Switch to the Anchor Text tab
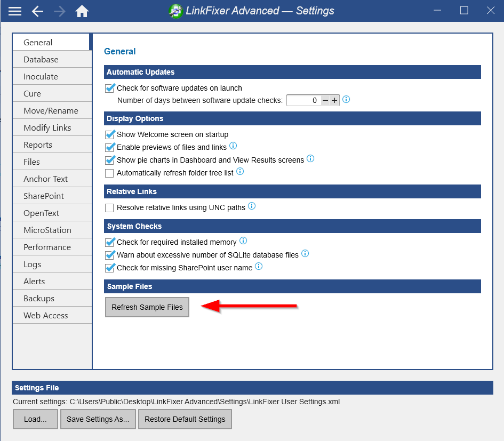Screen dimensions: 504x441 tap(52, 179)
